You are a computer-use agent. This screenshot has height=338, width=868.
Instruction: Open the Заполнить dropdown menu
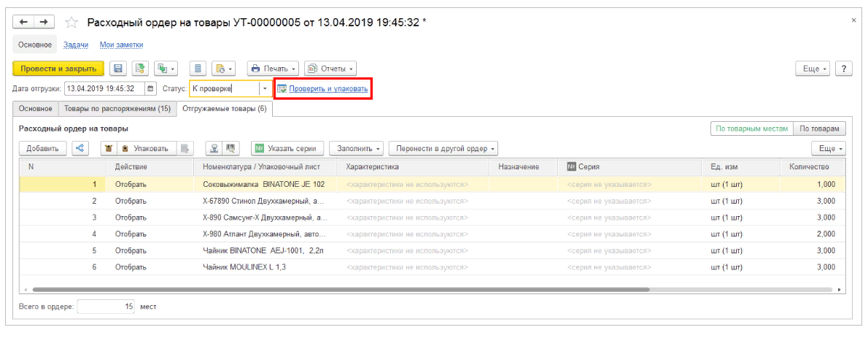click(357, 148)
